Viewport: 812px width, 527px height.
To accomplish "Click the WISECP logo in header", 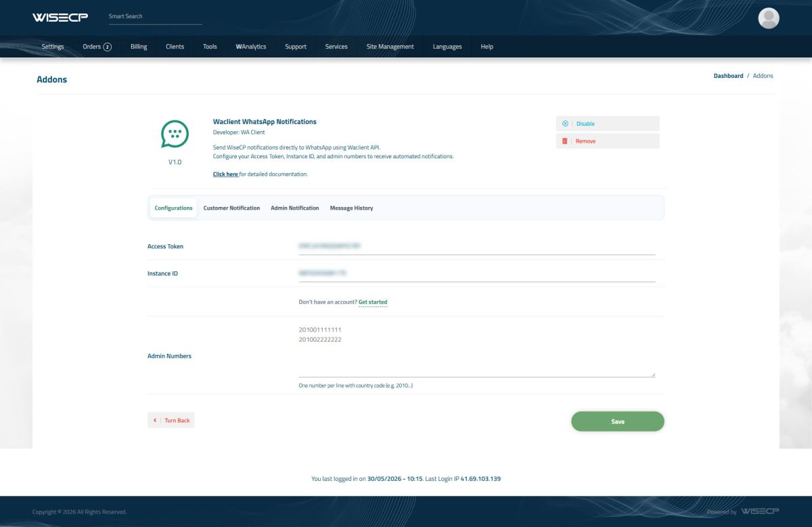I will 60,17.
